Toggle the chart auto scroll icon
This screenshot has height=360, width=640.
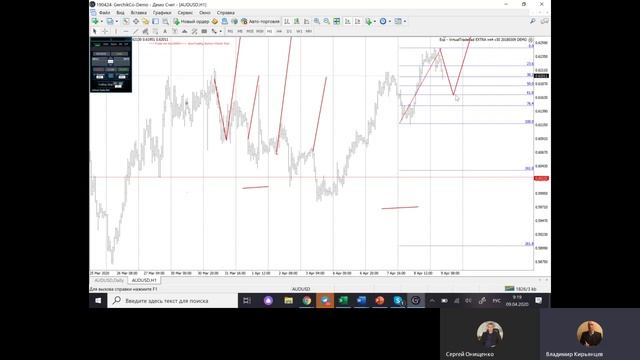pyautogui.click(x=347, y=21)
